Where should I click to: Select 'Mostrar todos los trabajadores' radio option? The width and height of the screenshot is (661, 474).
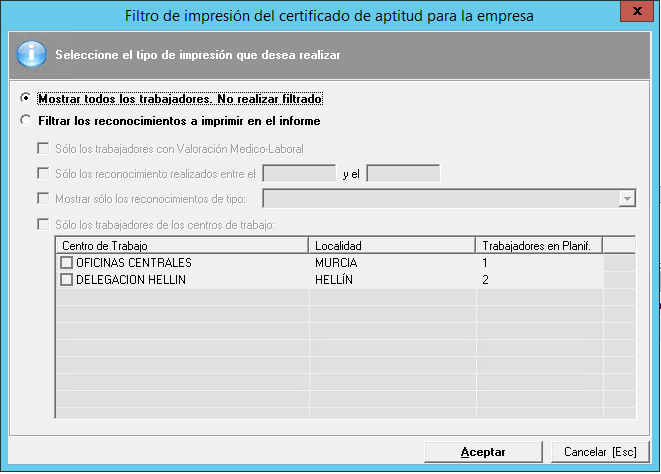click(26, 99)
